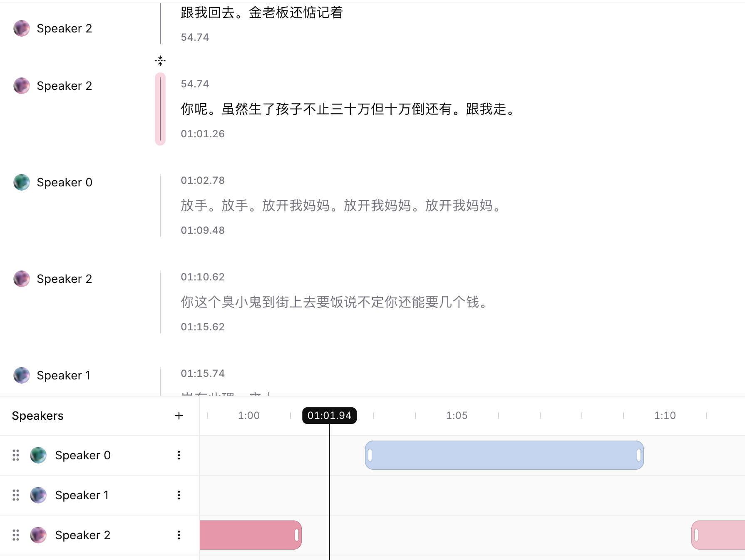Image resolution: width=745 pixels, height=560 pixels.
Task: Open Speaker 1 options menu in Speakers panel
Action: click(179, 495)
